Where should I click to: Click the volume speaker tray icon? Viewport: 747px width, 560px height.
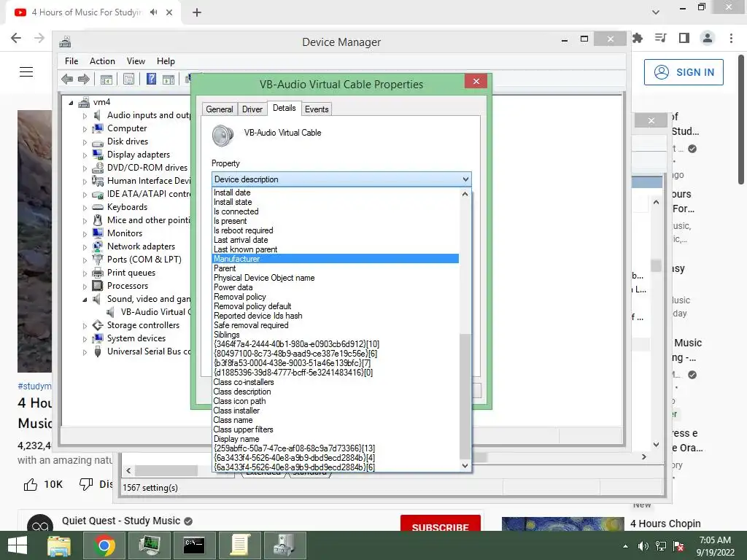coord(643,546)
